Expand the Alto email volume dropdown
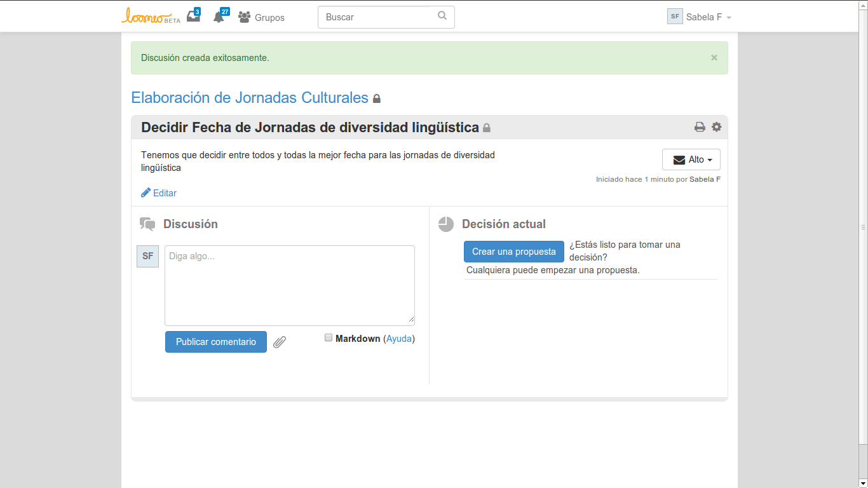The image size is (868, 488). tap(691, 159)
